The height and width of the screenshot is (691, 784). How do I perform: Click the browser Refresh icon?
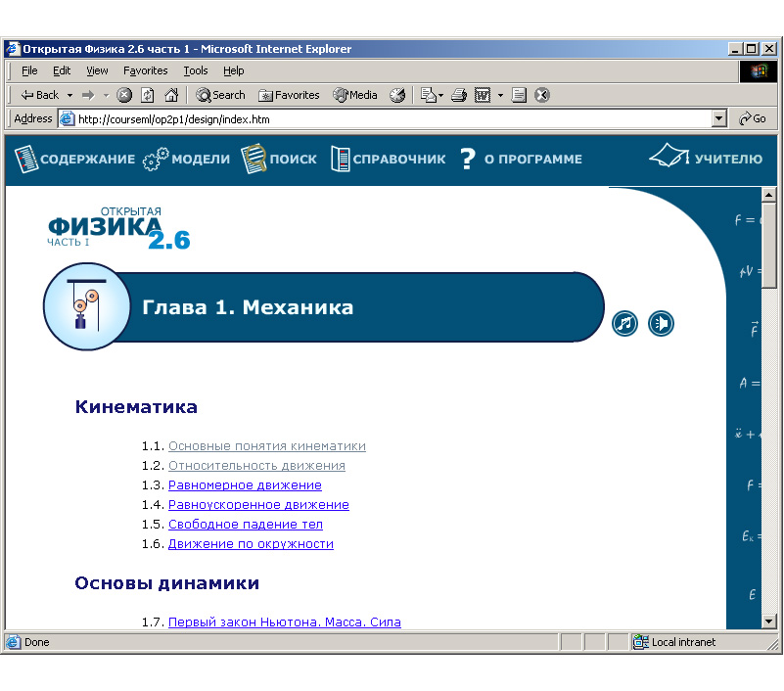[148, 95]
